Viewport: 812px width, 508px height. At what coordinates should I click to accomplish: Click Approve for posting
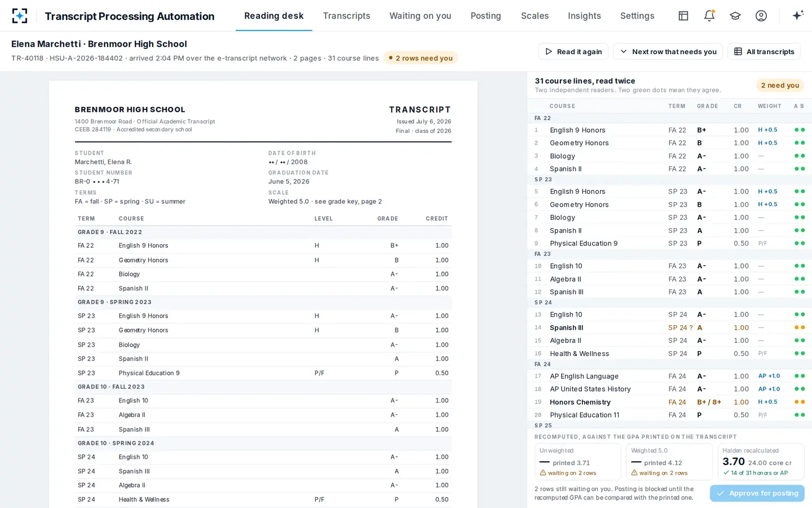pyautogui.click(x=757, y=493)
